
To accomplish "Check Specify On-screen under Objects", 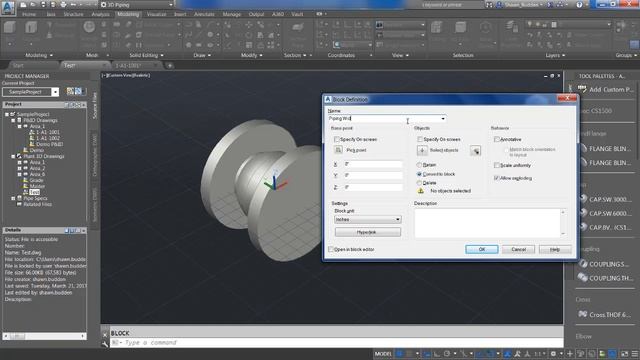I will coord(420,140).
